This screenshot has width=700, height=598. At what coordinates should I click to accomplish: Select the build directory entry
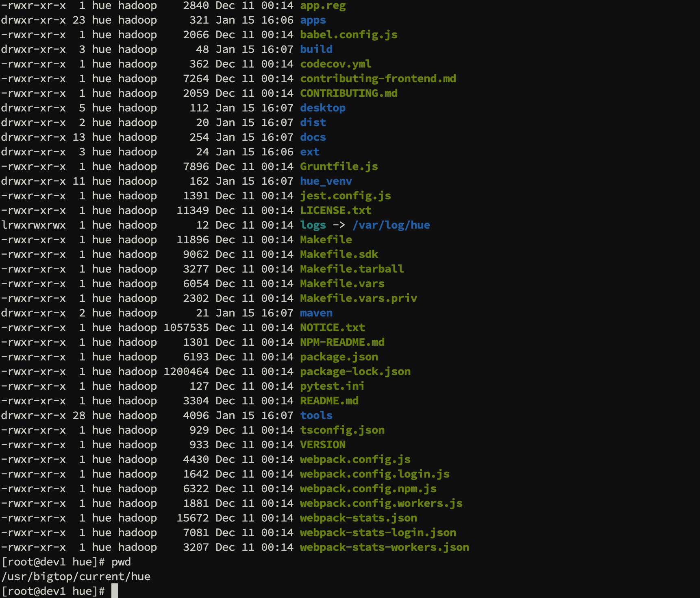point(316,50)
